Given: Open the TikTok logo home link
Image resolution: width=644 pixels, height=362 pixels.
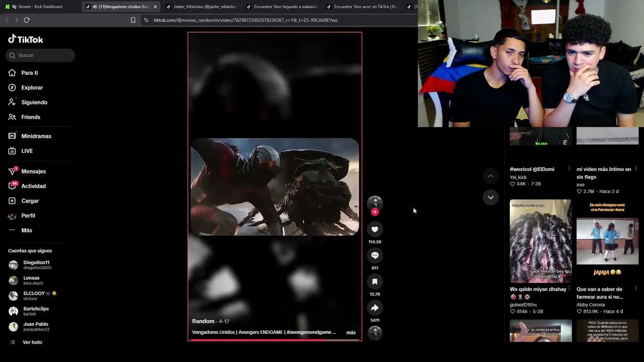Looking at the screenshot, I should point(26,39).
